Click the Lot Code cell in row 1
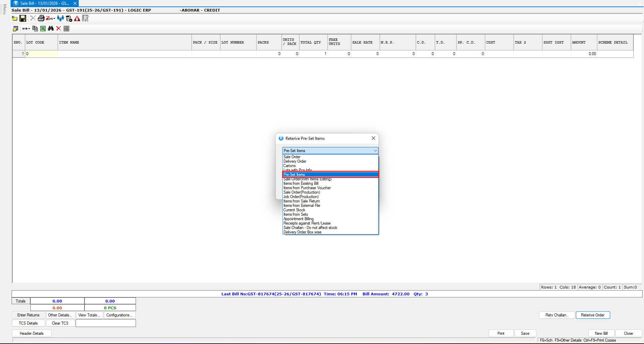This screenshot has height=344, width=644. 42,54
